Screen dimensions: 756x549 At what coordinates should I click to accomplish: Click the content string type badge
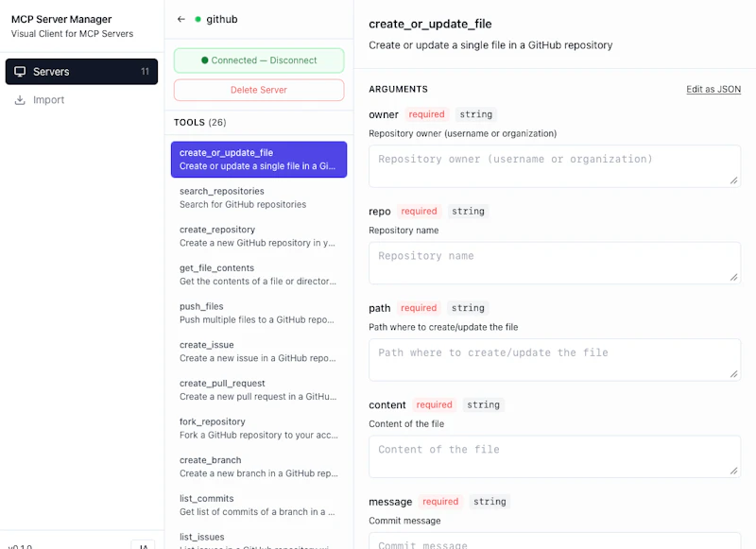483,404
